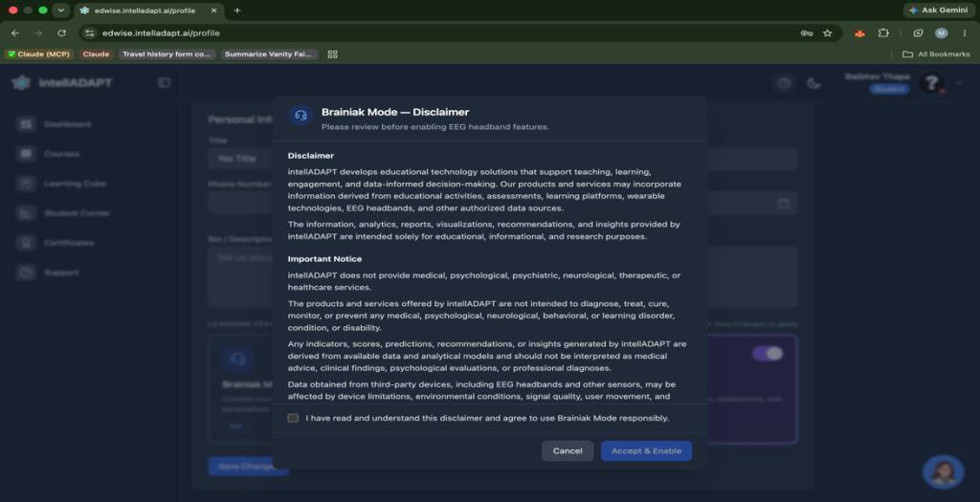Viewport: 980px width, 502px height.
Task: Click the Cancel button
Action: pyautogui.click(x=568, y=450)
